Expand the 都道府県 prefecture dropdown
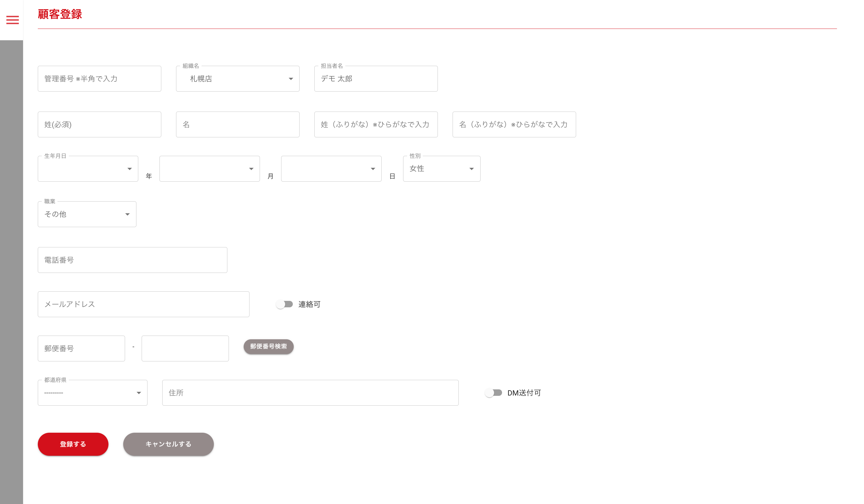 (92, 393)
